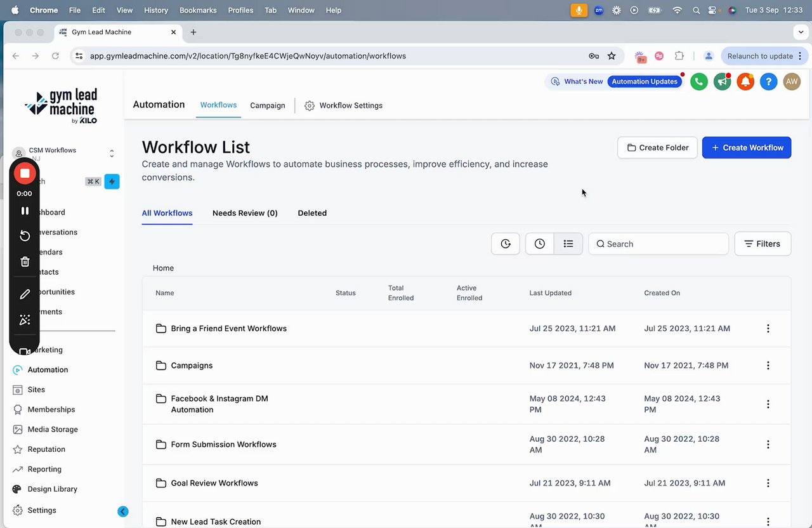Open options menu for Campaigns folder
The height and width of the screenshot is (528, 812).
click(768, 366)
